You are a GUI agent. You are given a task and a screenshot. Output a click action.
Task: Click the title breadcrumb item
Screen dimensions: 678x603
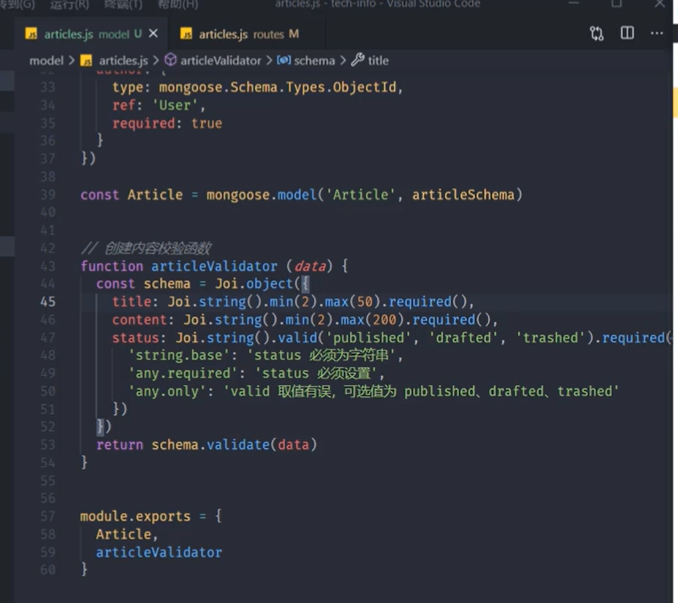click(x=378, y=61)
